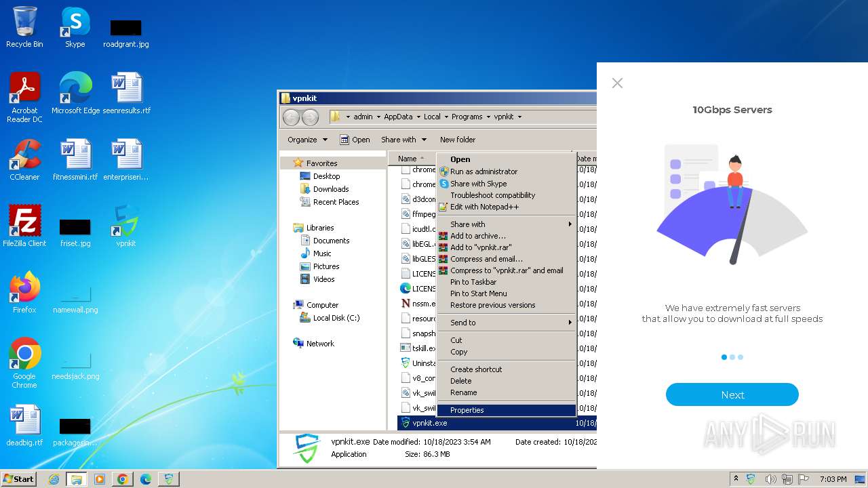Screen dimensions: 868x488
Task: Click the Action Center flag tray icon
Action: (804, 479)
